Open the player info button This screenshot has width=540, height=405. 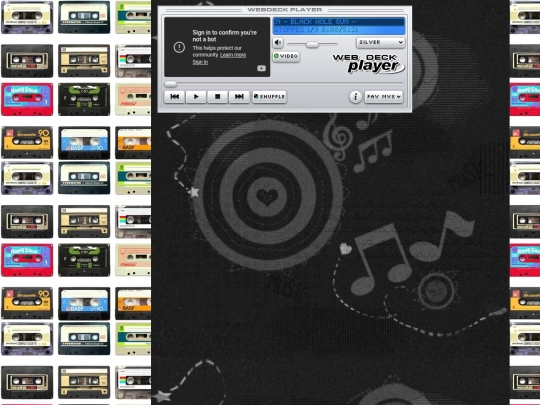click(355, 97)
